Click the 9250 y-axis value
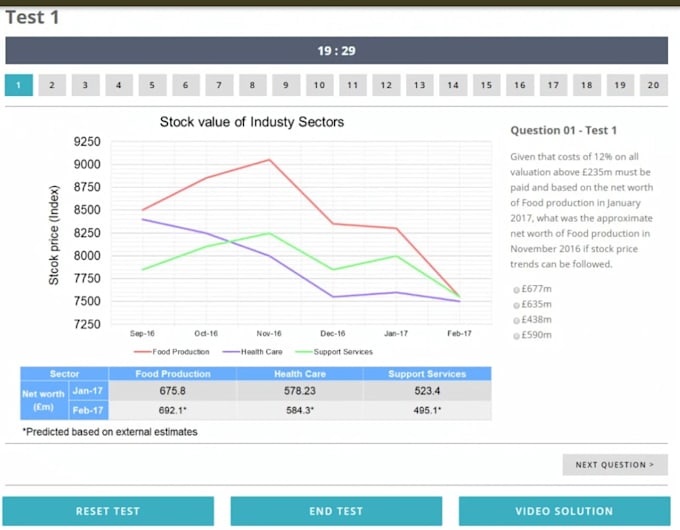The image size is (680, 530). coord(87,142)
